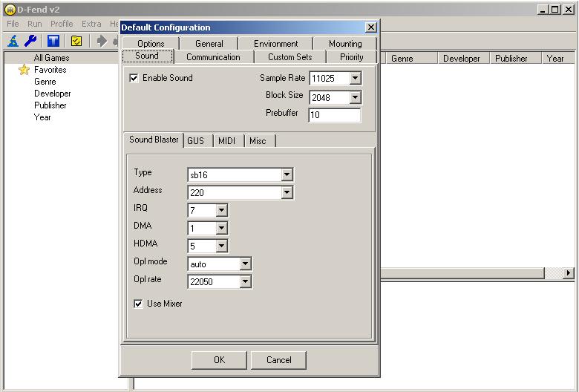Viewport: 579px width, 392px height.
Task: Select Year in the left tree
Action: (x=42, y=117)
